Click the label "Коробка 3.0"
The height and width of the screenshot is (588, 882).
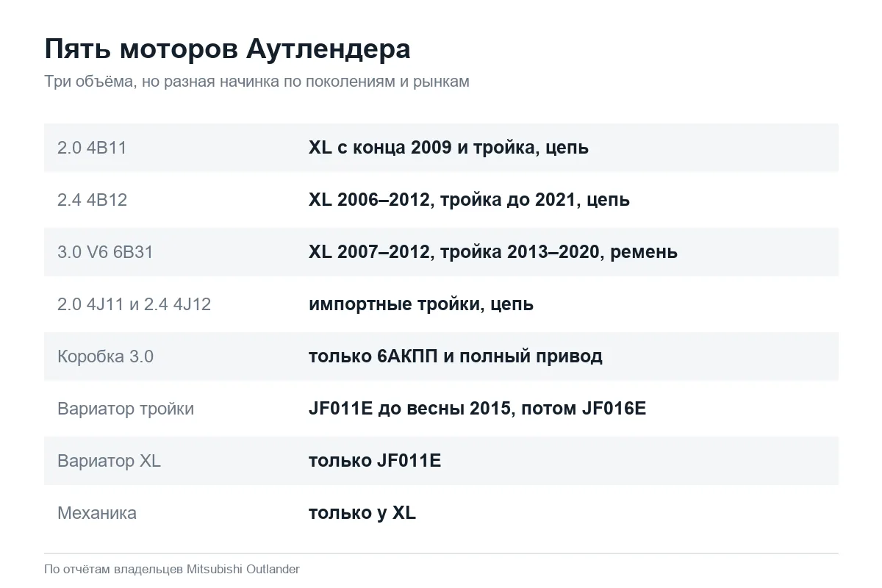pos(105,356)
